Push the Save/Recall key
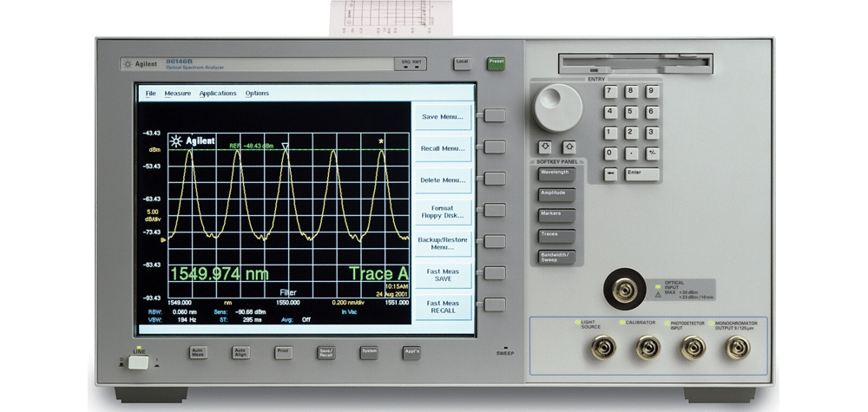Screen dimensions: 868x412 (326, 353)
